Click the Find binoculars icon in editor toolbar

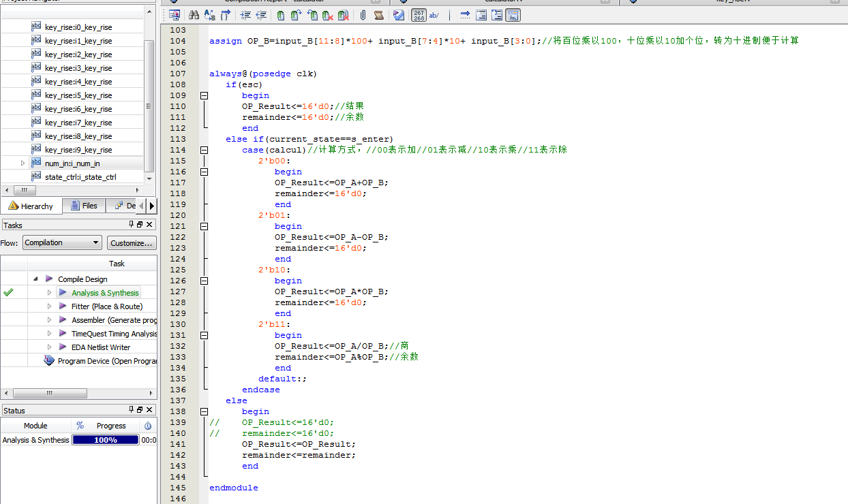(194, 15)
